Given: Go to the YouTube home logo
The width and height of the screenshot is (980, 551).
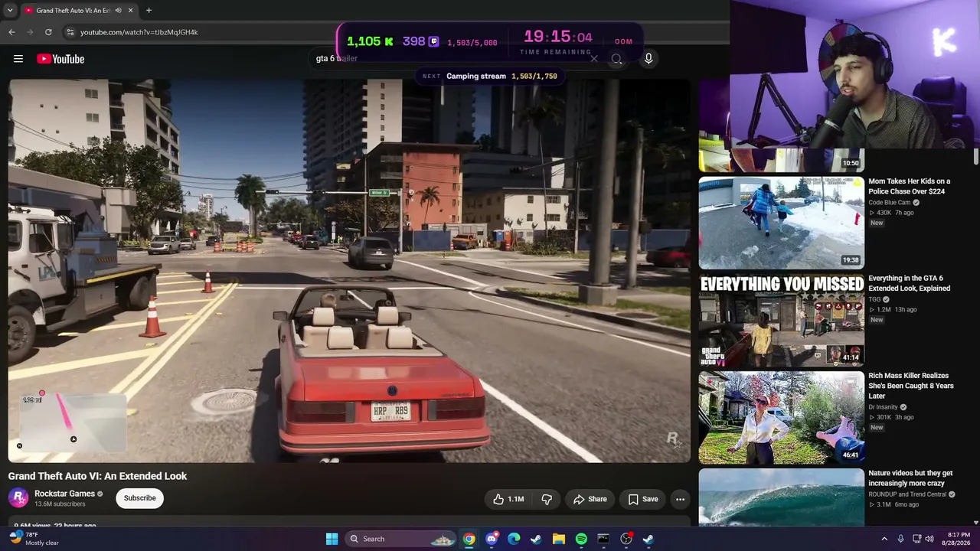Looking at the screenshot, I should click(x=60, y=59).
